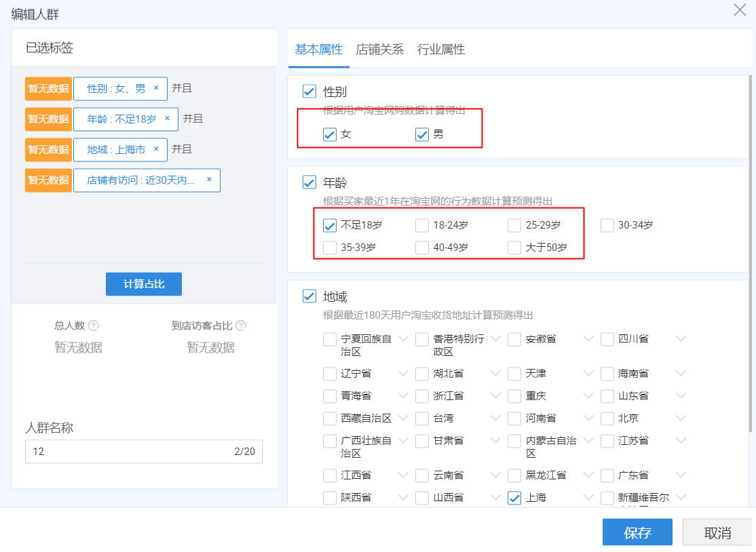Expand the 广东省 city list arrow

(681, 475)
